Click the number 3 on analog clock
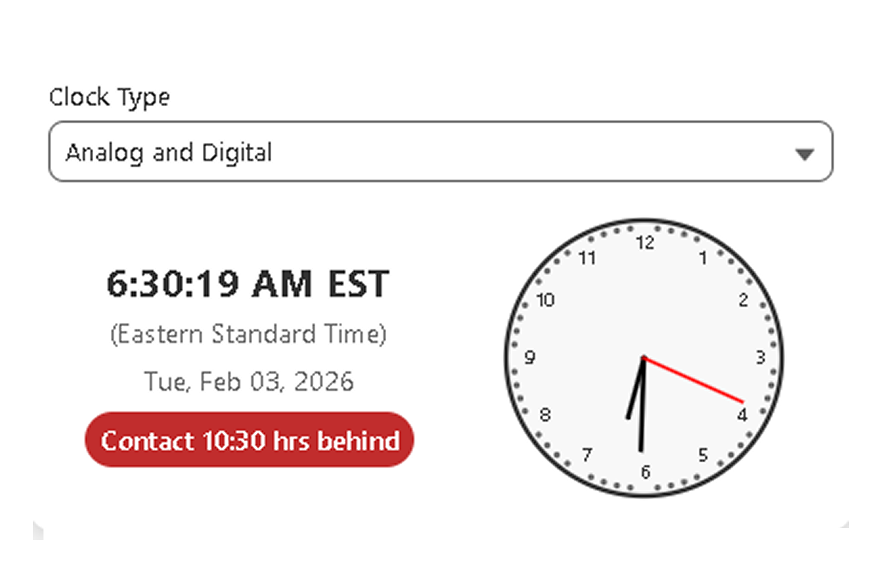 pyautogui.click(x=760, y=357)
